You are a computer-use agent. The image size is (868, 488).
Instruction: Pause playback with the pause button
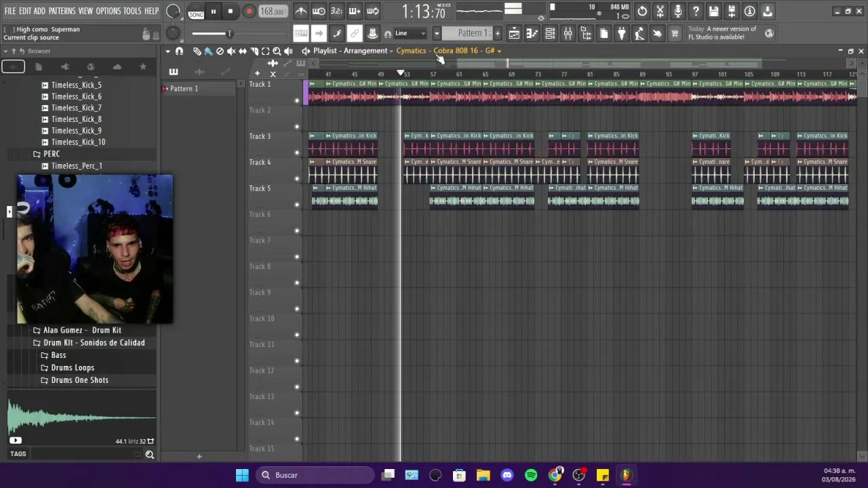[213, 11]
